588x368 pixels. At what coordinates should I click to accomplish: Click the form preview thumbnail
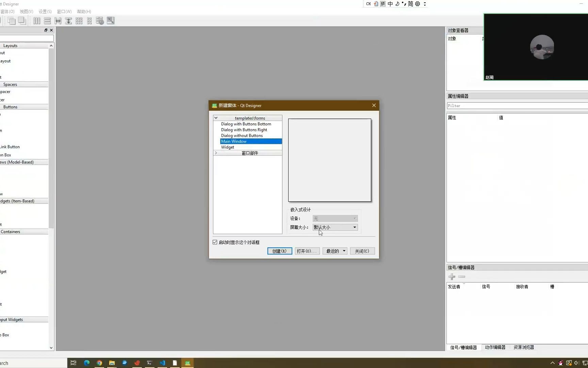pos(330,160)
